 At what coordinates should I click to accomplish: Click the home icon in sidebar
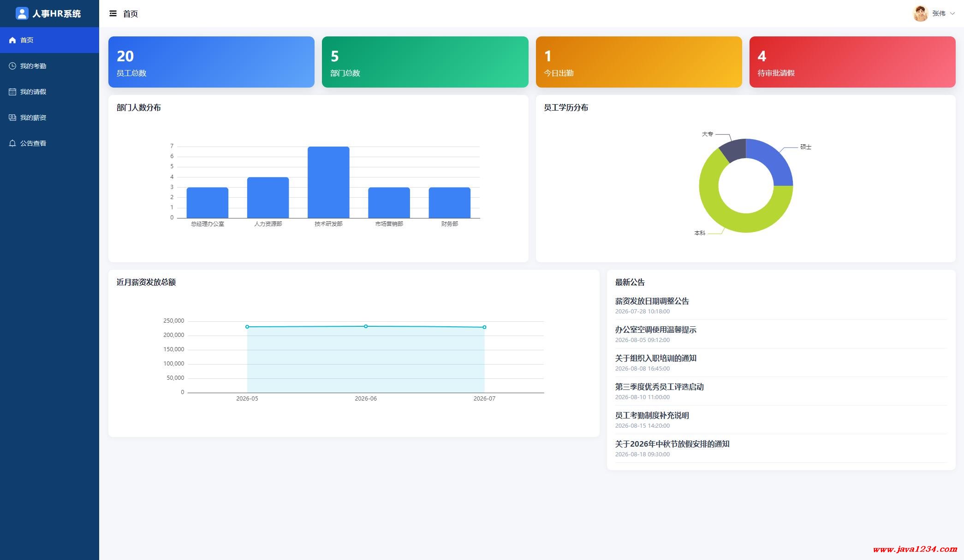(12, 40)
